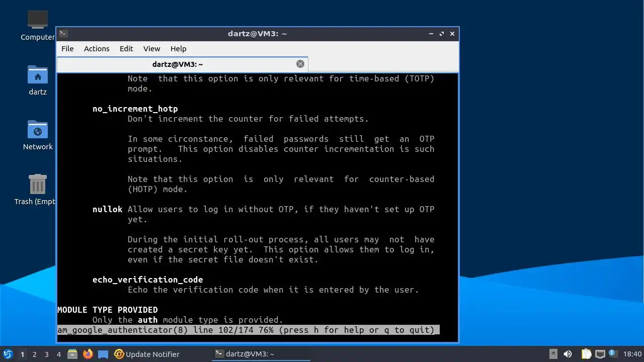Viewport: 644px width, 362px height.
Task: Launch the file manager from the panel
Action: coord(72,354)
